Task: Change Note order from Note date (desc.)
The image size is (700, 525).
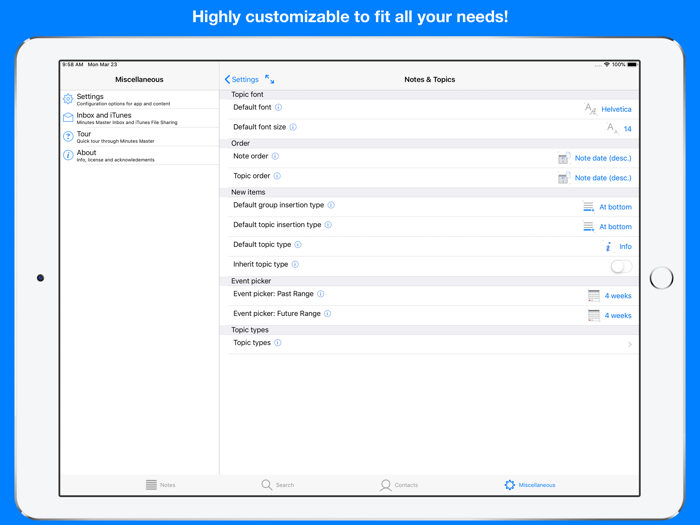Action: (x=602, y=158)
